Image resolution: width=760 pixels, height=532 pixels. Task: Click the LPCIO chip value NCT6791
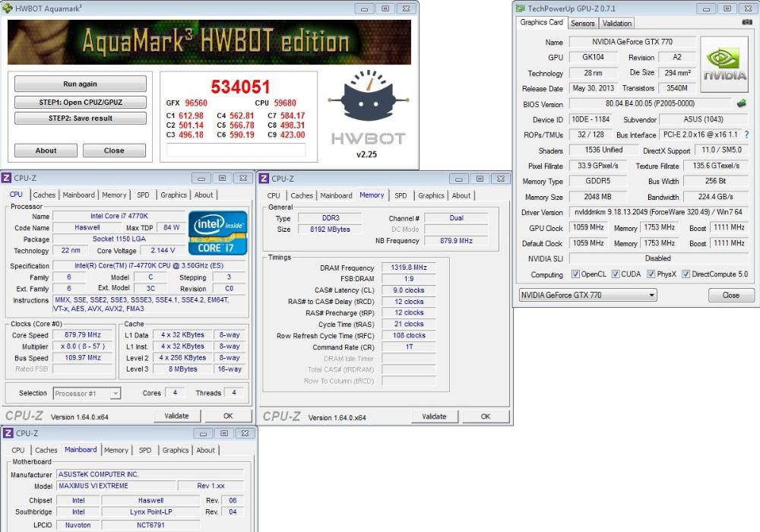(x=150, y=524)
